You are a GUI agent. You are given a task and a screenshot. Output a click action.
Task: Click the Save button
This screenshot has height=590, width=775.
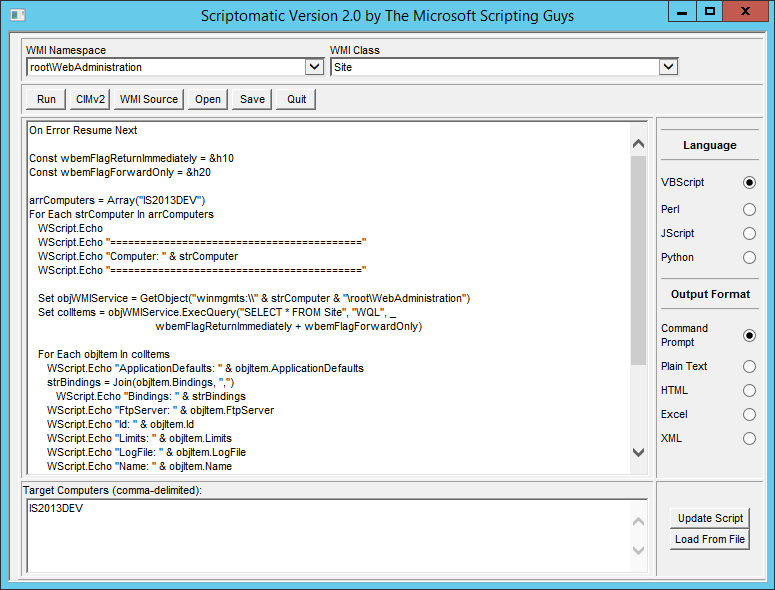coord(252,99)
